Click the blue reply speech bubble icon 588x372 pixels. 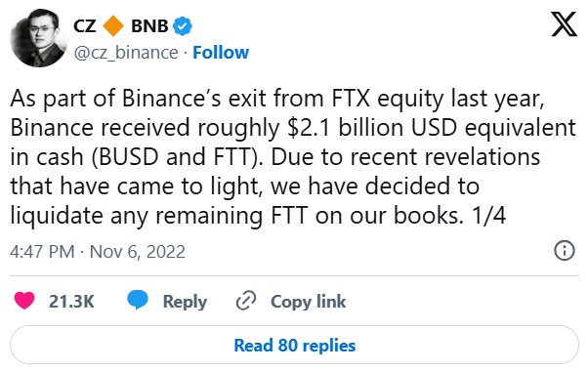[x=138, y=300]
